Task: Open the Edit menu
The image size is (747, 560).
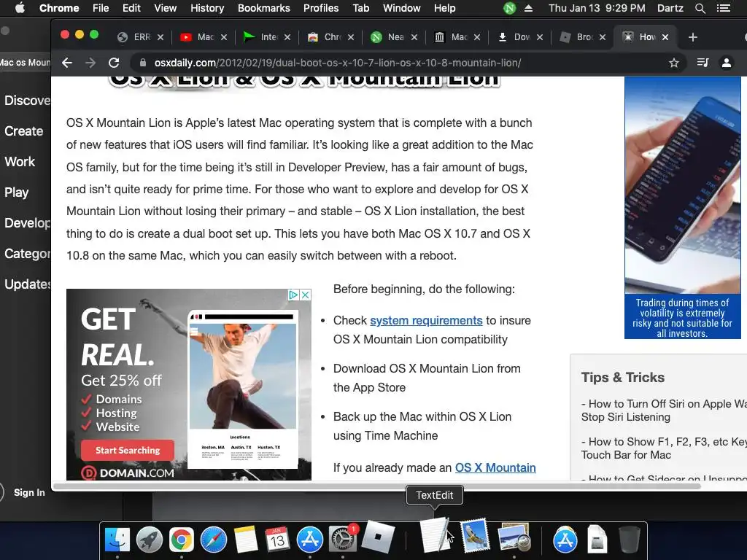Action: pos(131,8)
